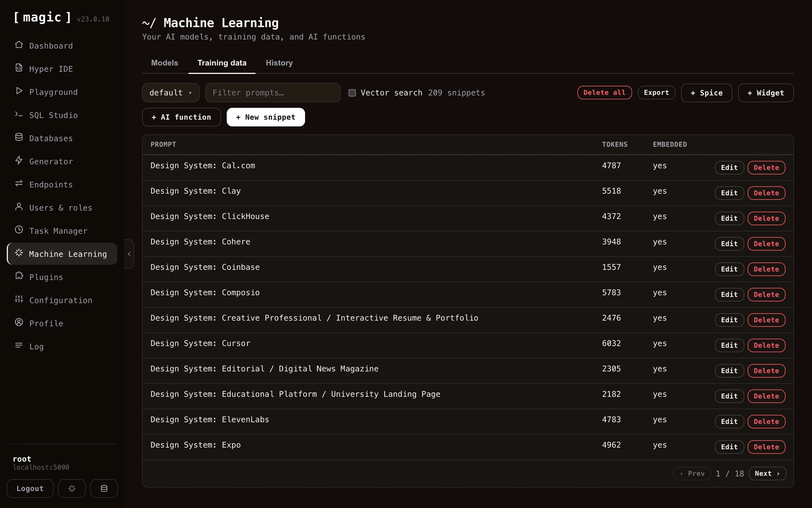
Task: Click the SQL Studio terminal icon
Action: tap(19, 114)
